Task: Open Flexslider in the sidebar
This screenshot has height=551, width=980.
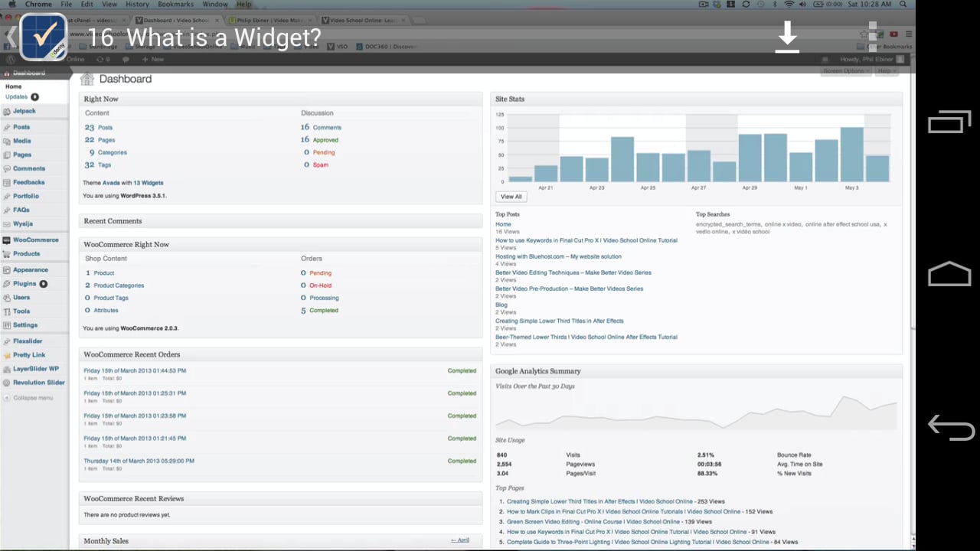Action: (x=28, y=341)
